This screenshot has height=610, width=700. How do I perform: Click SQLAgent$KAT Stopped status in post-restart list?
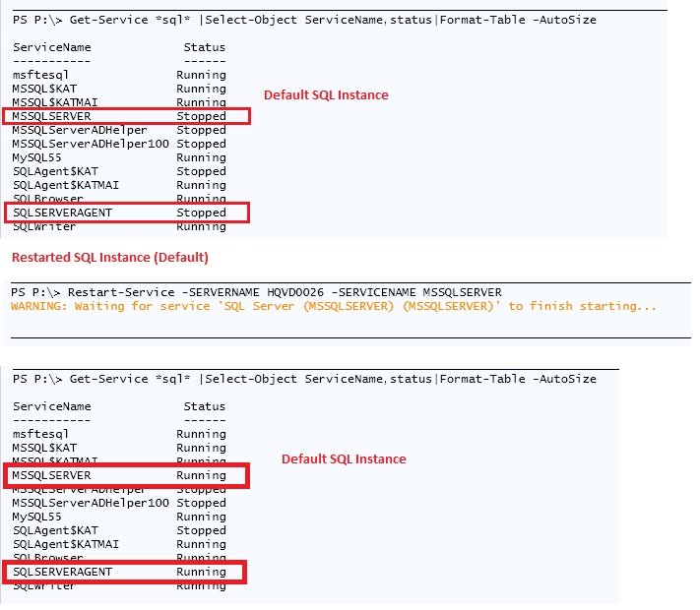201,530
